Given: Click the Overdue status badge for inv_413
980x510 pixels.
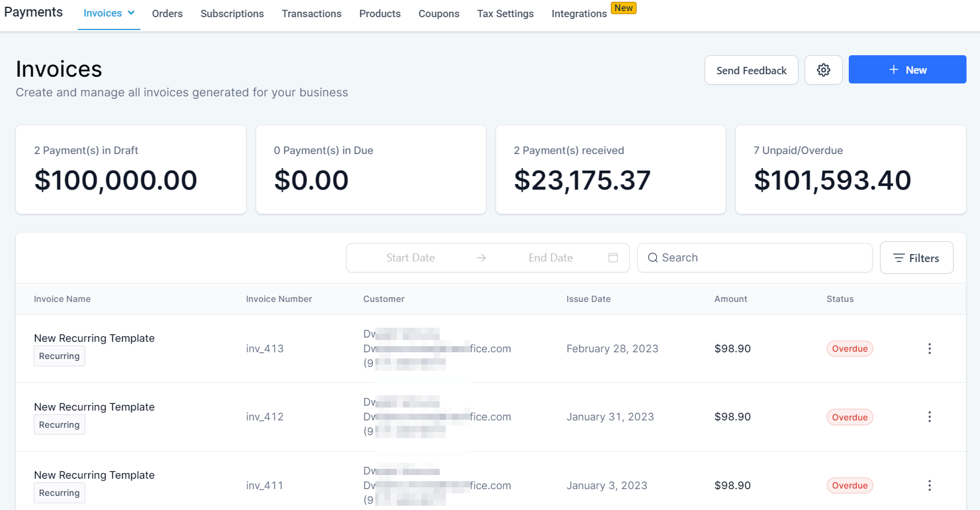Looking at the screenshot, I should [849, 349].
